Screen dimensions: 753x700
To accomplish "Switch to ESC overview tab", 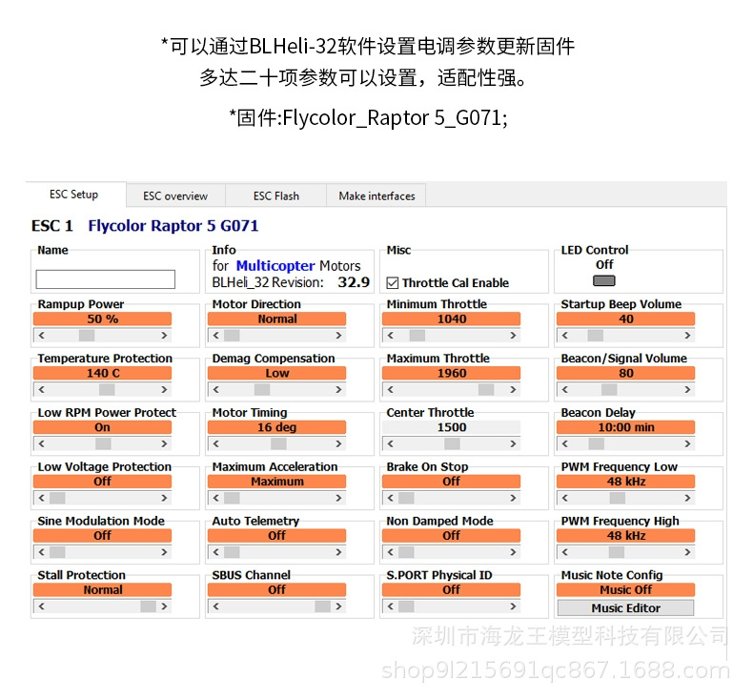I will click(175, 196).
